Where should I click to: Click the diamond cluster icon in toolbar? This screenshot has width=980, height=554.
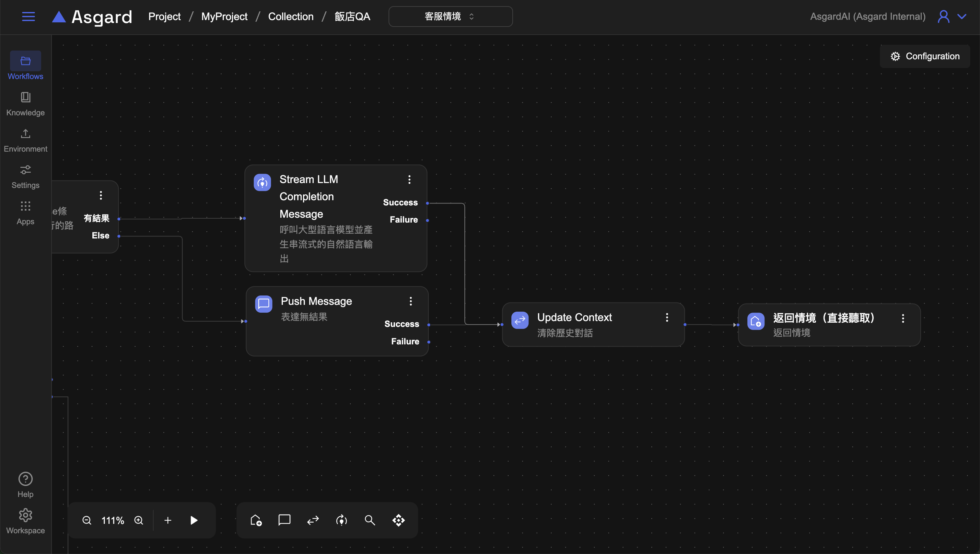coord(399,520)
